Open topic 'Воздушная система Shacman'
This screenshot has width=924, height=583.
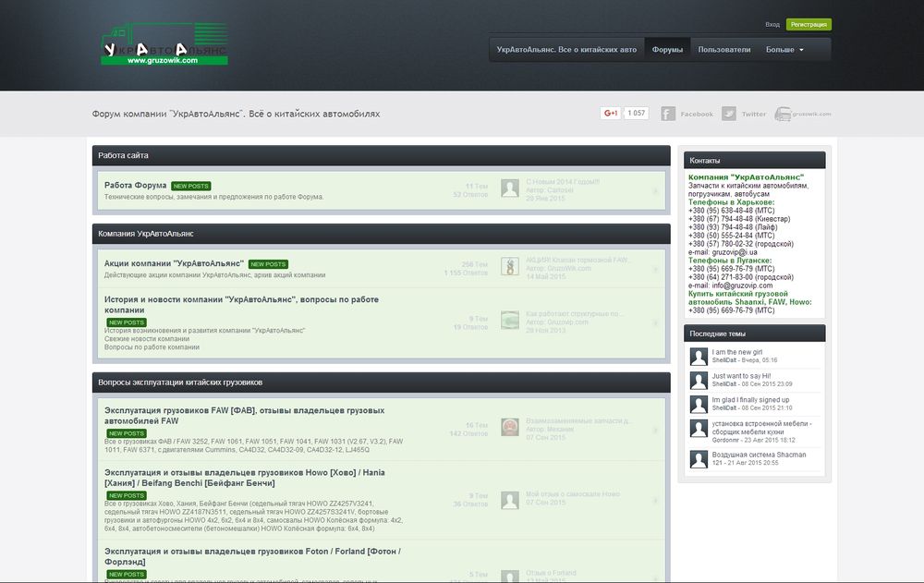point(759,455)
